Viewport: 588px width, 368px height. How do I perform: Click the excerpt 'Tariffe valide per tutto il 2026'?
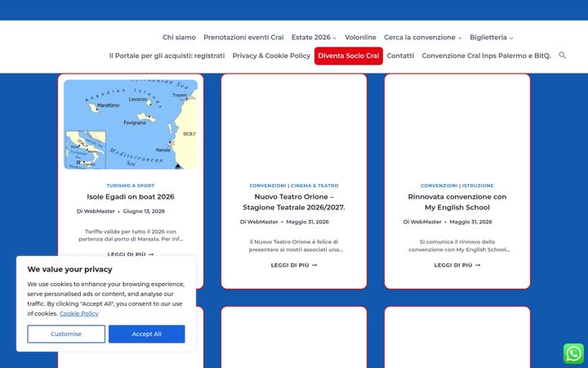click(x=131, y=235)
